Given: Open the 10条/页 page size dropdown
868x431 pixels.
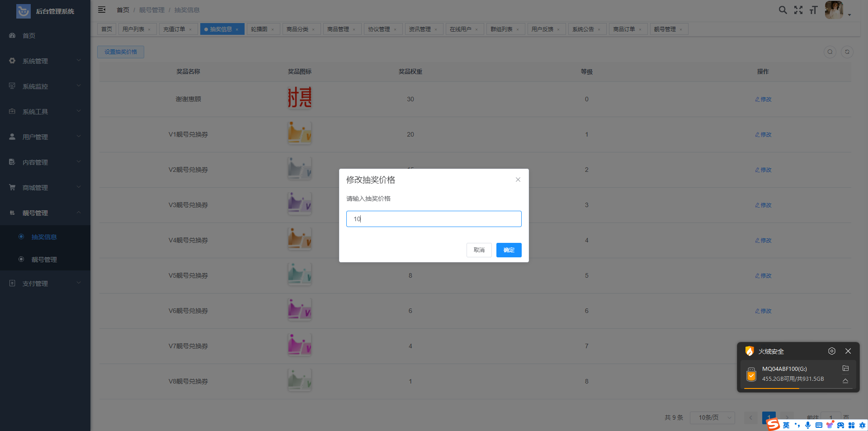Looking at the screenshot, I should click(x=712, y=417).
